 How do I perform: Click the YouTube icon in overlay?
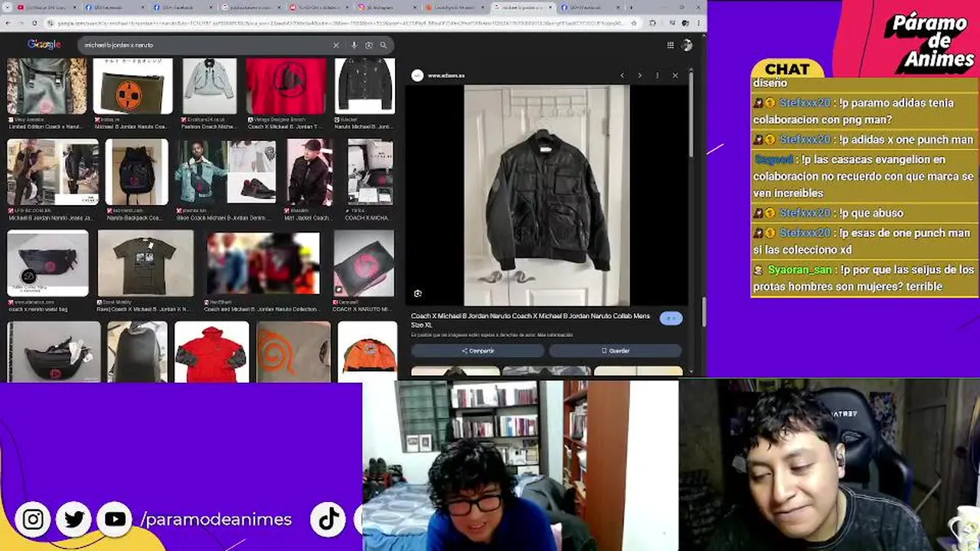115,520
